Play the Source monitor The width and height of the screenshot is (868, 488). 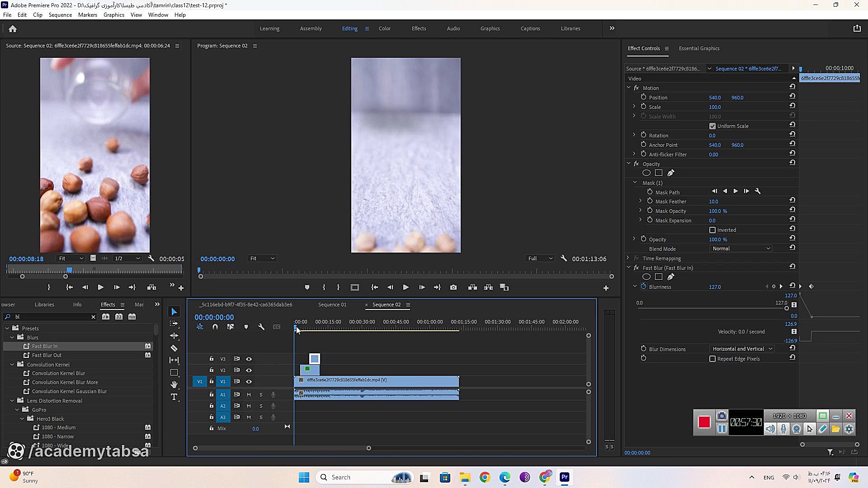pyautogui.click(x=100, y=287)
